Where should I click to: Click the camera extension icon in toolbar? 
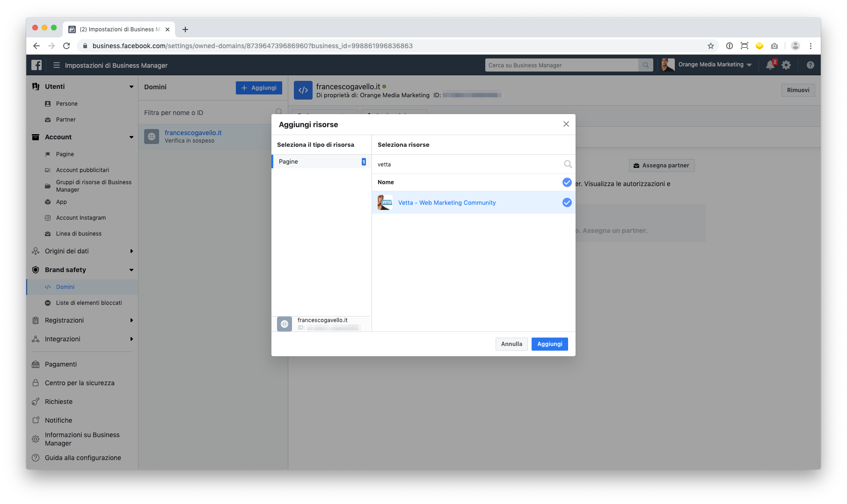[774, 46]
